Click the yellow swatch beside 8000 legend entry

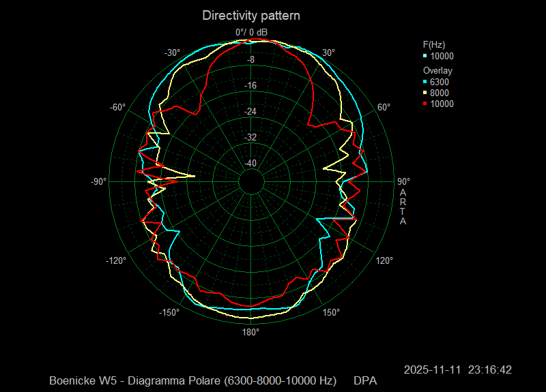pos(425,93)
